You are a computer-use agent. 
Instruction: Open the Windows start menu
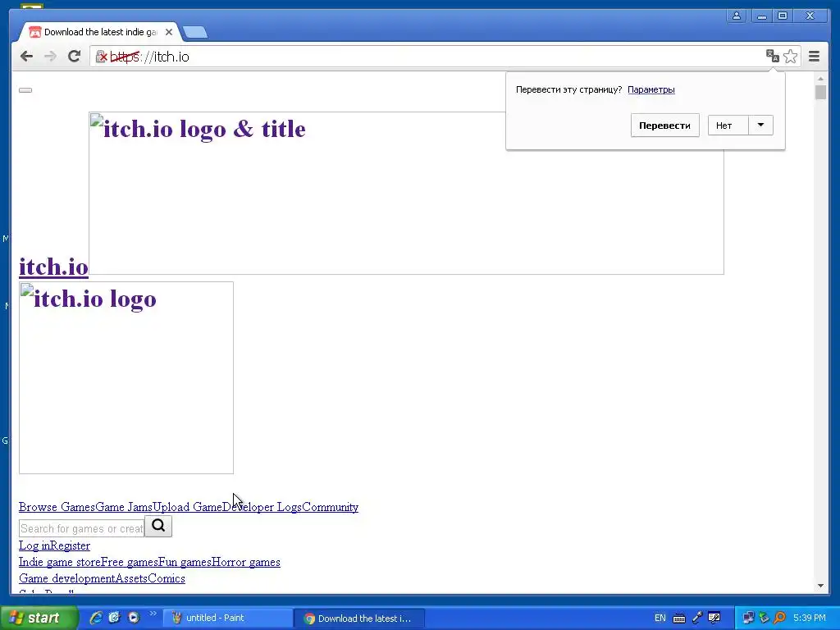39,618
